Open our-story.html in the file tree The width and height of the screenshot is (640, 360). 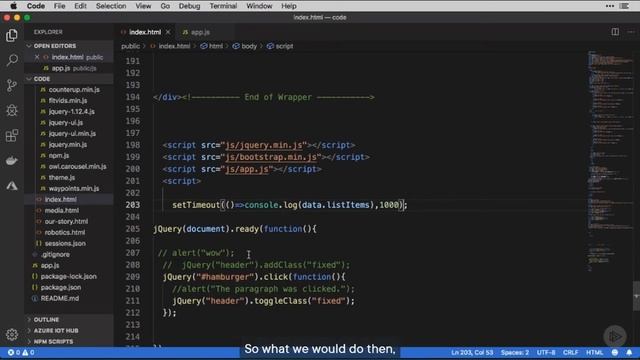(x=66, y=222)
